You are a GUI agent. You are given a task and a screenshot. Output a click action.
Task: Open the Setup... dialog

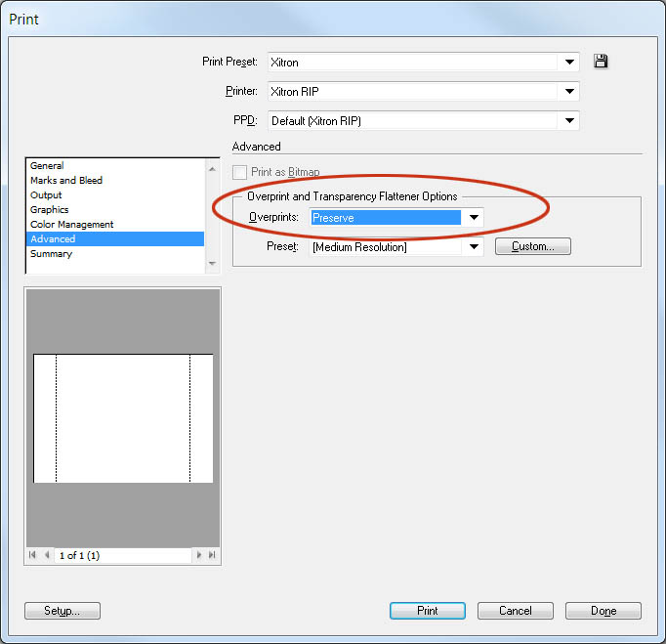tap(62, 611)
